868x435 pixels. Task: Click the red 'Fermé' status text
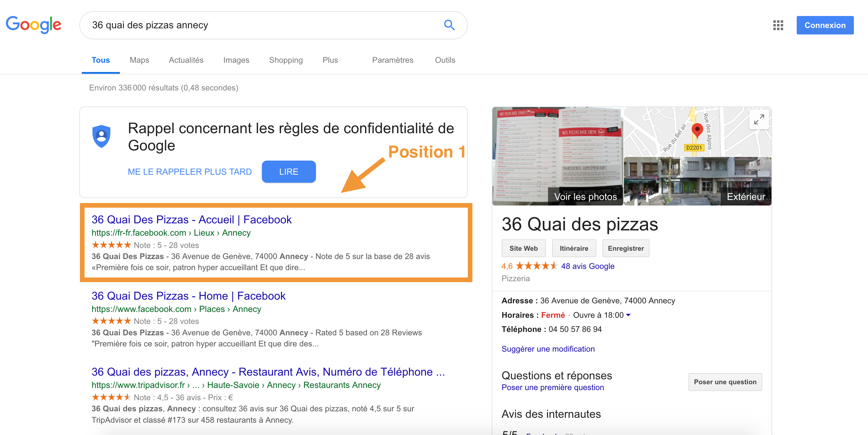(x=553, y=315)
